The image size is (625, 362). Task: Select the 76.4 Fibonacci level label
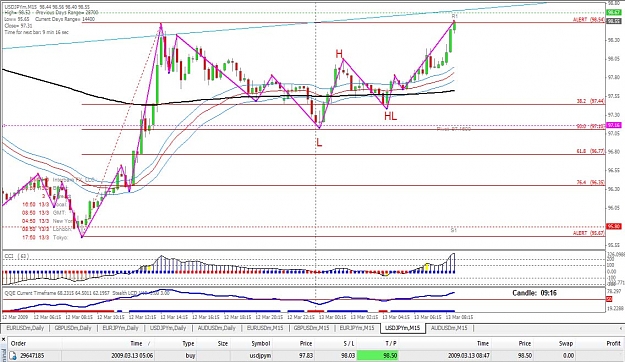click(x=590, y=183)
